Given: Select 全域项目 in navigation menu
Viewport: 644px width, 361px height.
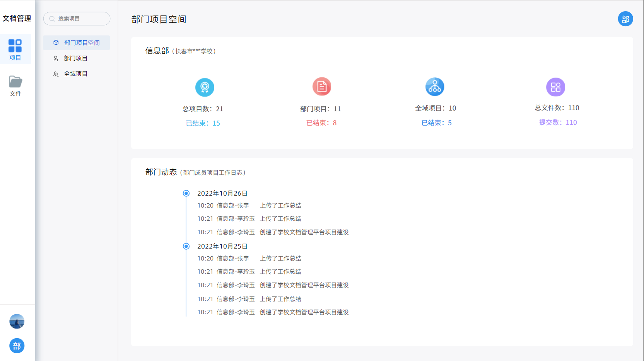Looking at the screenshot, I should click(75, 74).
